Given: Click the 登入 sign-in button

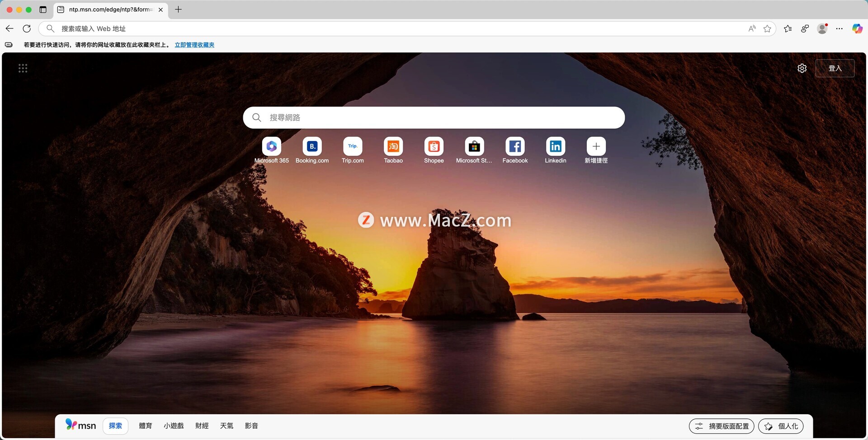Looking at the screenshot, I should tap(835, 68).
